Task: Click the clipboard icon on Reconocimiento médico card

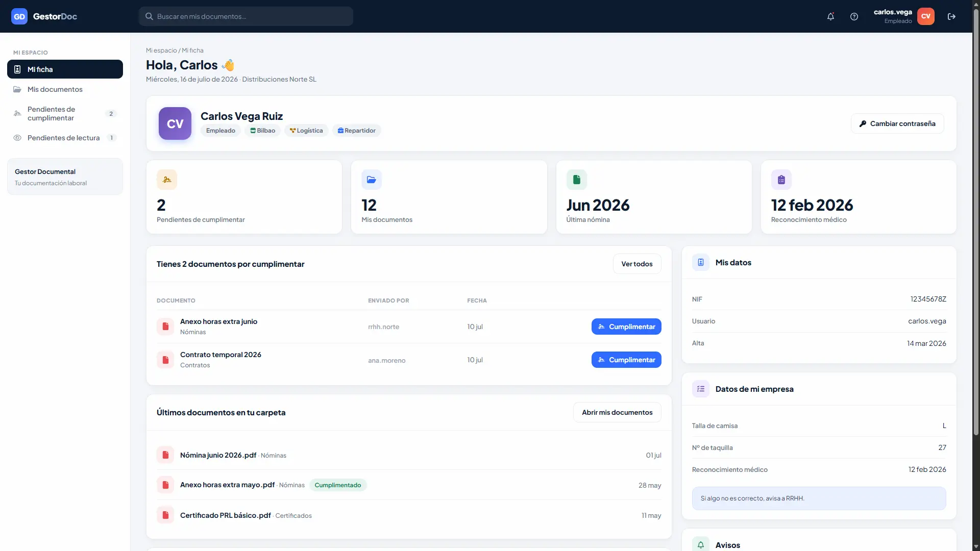Action: point(781,180)
